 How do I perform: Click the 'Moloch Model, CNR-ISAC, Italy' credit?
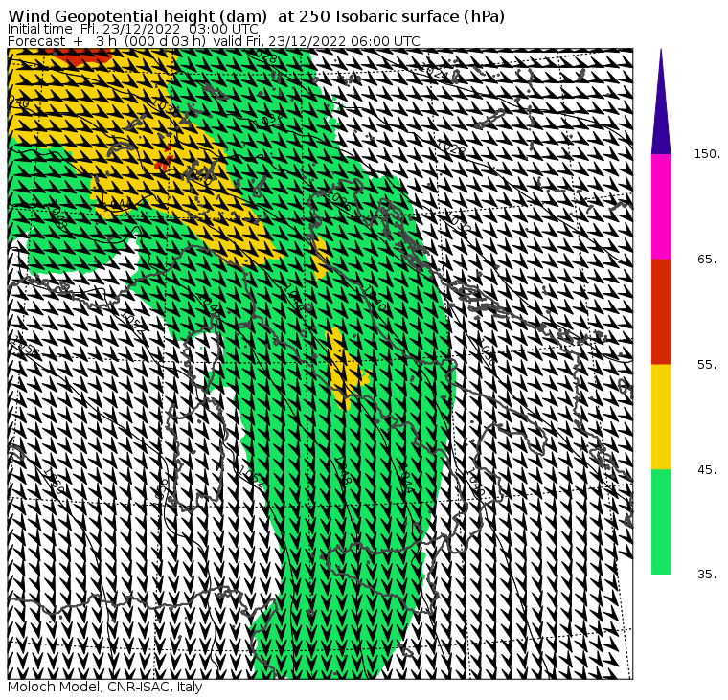click(105, 687)
